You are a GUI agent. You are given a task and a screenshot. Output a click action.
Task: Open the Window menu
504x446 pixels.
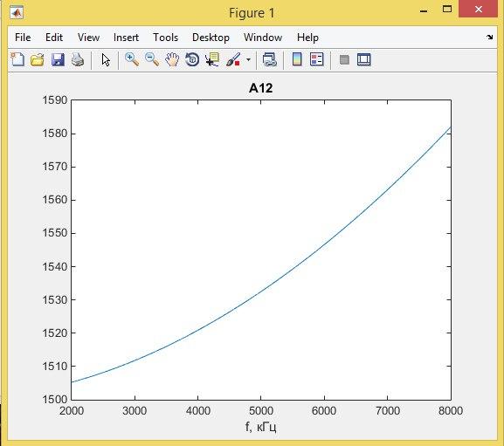tap(263, 38)
